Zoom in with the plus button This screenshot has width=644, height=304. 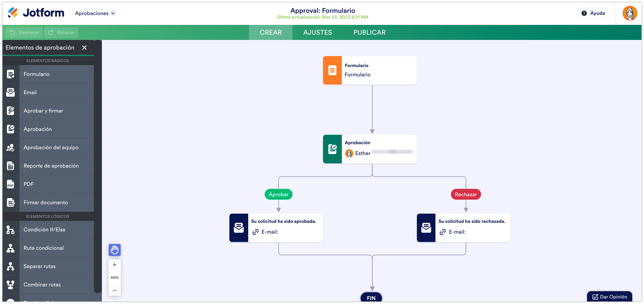(115, 265)
